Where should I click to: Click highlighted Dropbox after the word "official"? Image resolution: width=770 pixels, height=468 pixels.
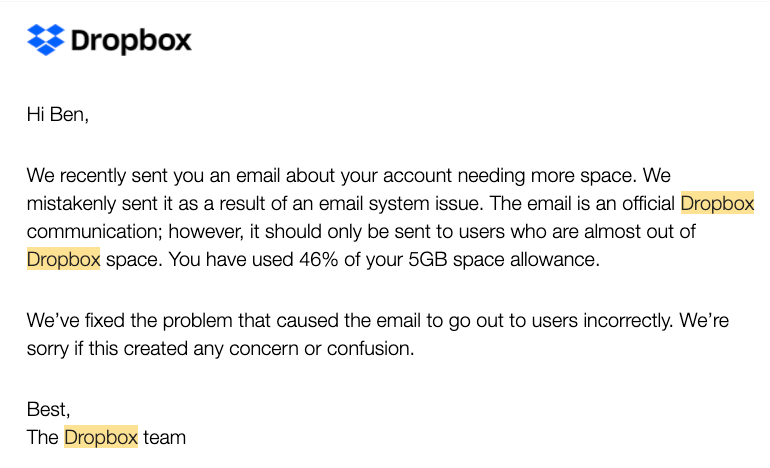pyautogui.click(x=717, y=204)
